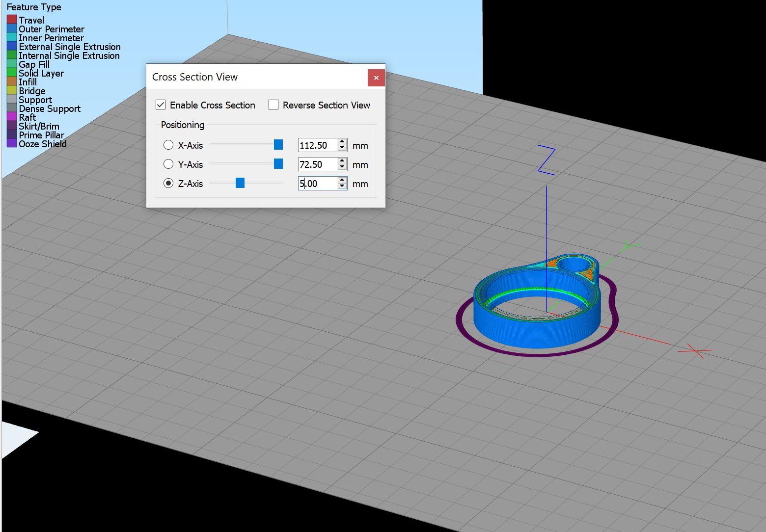
Task: Increase Y-Axis value with up arrow
Action: (x=342, y=161)
